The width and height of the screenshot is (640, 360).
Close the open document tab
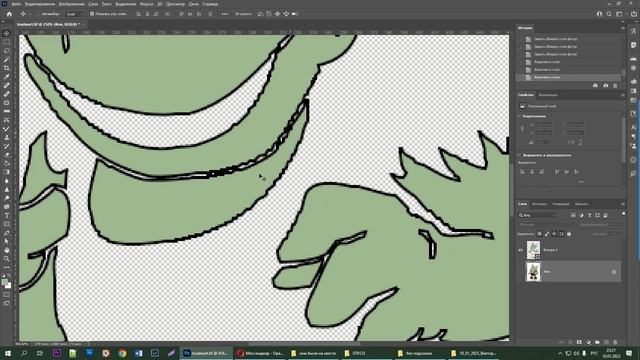coord(84,24)
